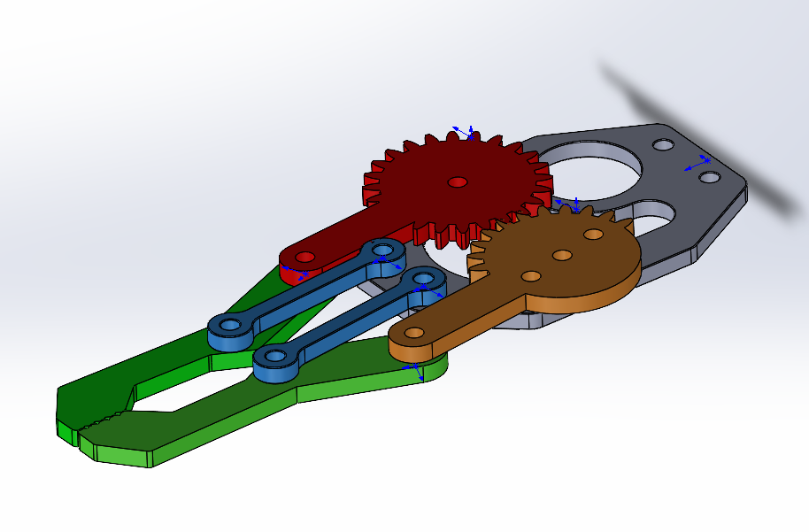Click the gray plate's rightmost small hole
The width and height of the screenshot is (809, 532).
(708, 178)
